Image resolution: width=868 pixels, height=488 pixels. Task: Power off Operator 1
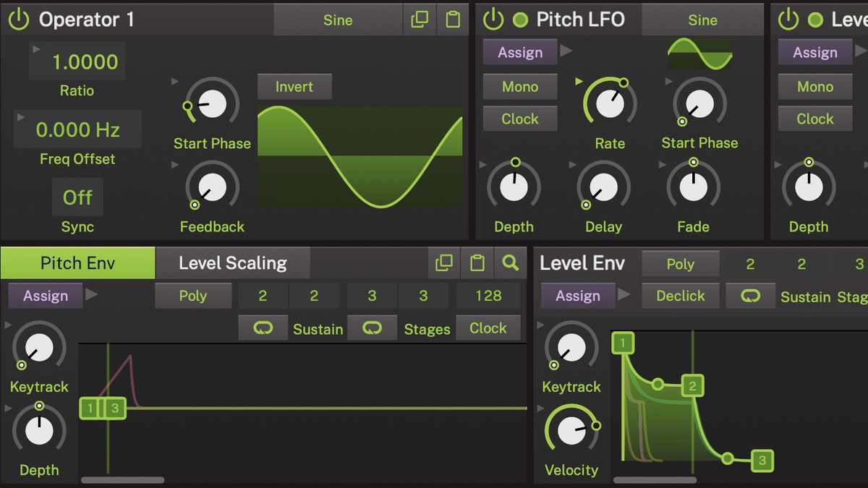tap(18, 20)
